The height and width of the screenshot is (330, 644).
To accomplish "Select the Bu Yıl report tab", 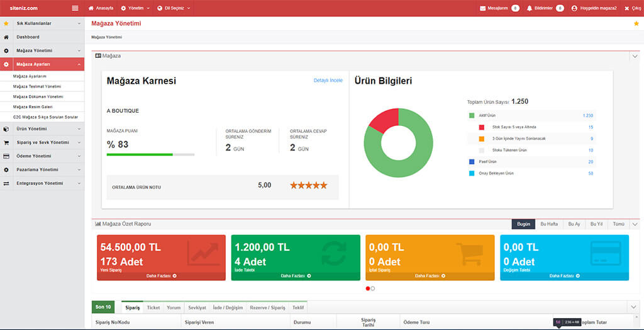I will 596,224.
